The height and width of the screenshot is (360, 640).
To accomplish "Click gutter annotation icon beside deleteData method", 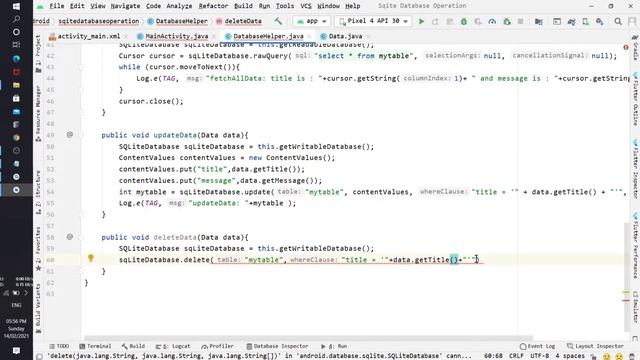I will 70,237.
